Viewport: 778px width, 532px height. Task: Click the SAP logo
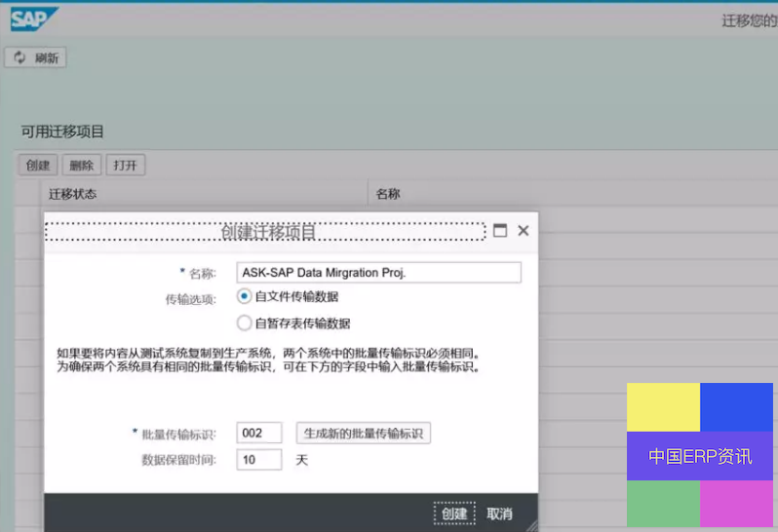tap(34, 19)
